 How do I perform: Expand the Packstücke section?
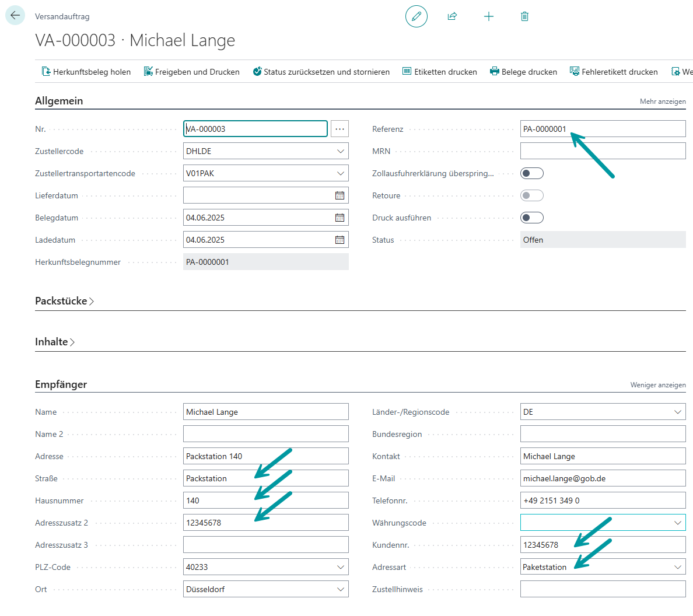pyautogui.click(x=64, y=301)
